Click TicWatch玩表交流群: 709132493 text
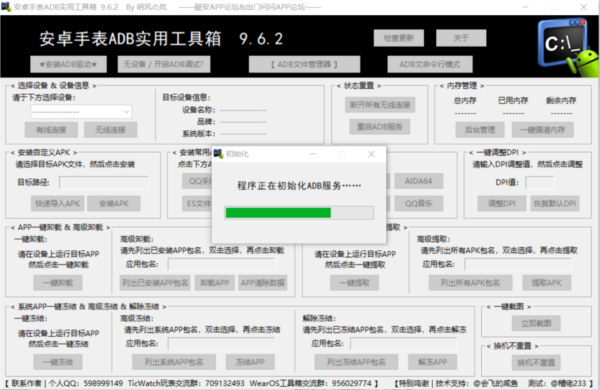The image size is (600, 390). tap(186, 383)
